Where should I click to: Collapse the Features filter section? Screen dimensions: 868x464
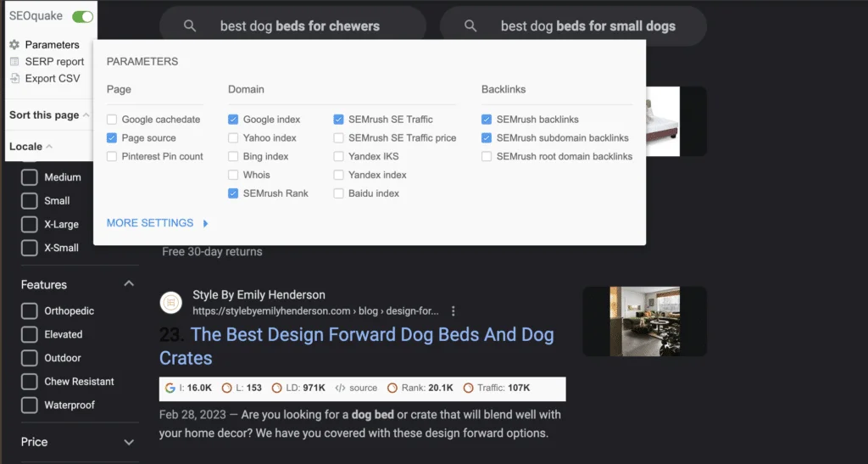coord(129,284)
